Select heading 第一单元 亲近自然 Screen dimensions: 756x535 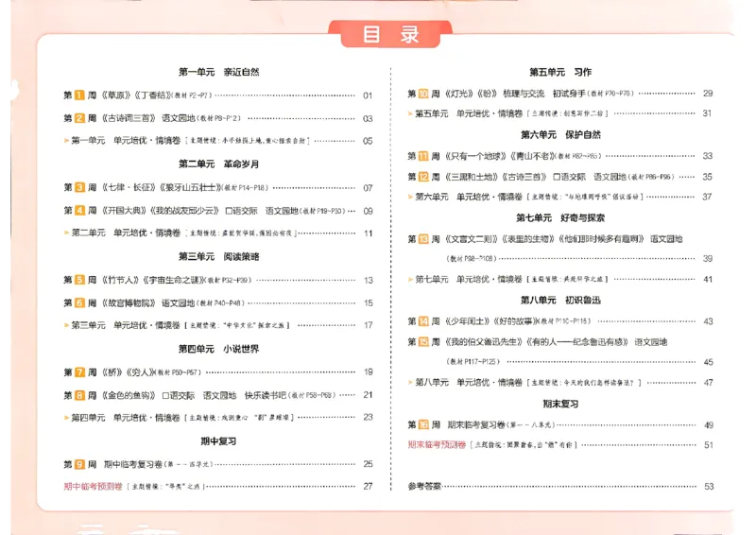point(219,73)
